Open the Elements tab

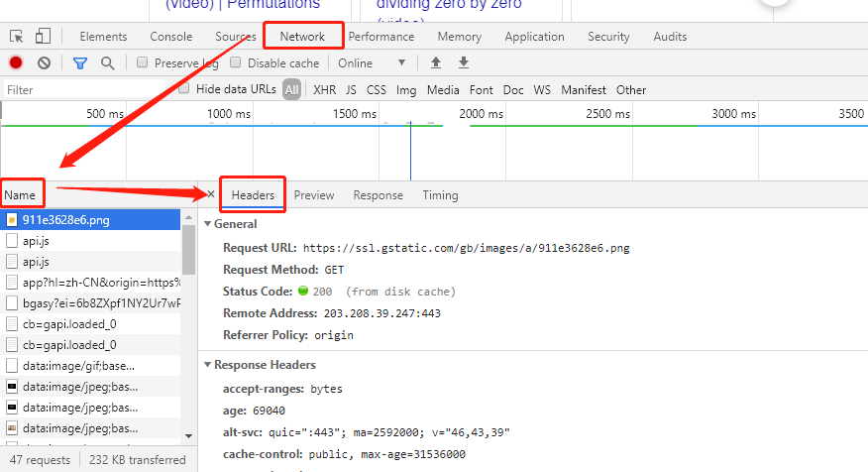click(x=103, y=37)
